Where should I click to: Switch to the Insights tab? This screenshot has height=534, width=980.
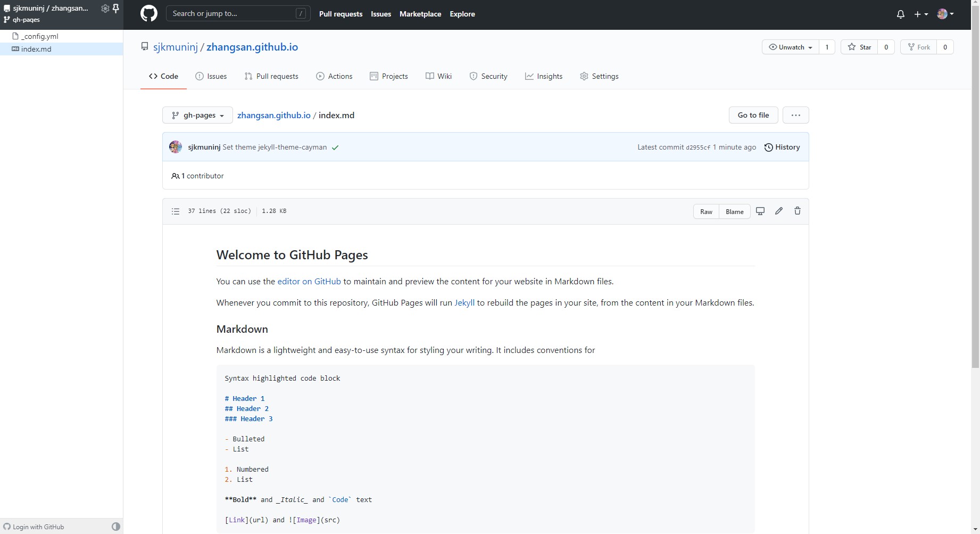[x=544, y=76]
